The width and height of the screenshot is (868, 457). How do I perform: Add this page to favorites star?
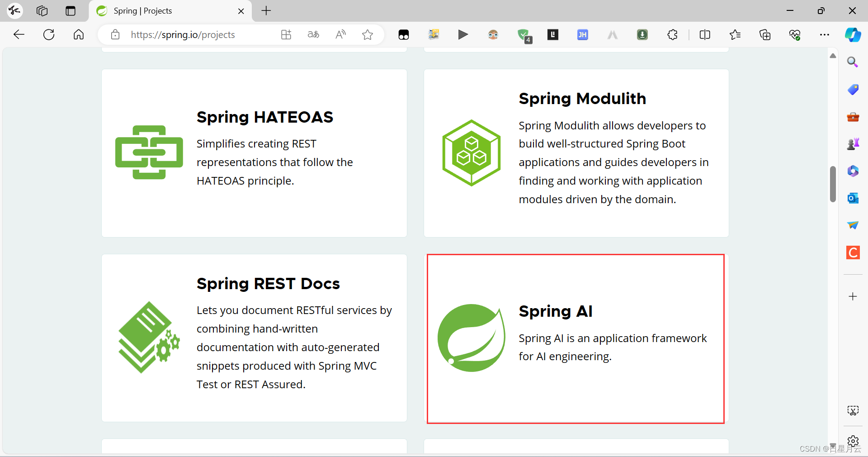click(368, 34)
